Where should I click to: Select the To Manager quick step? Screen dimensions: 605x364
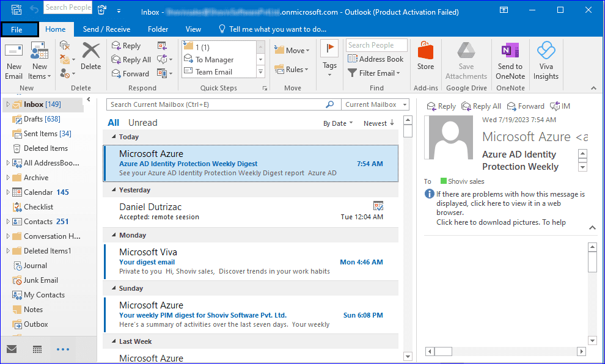pyautogui.click(x=219, y=59)
